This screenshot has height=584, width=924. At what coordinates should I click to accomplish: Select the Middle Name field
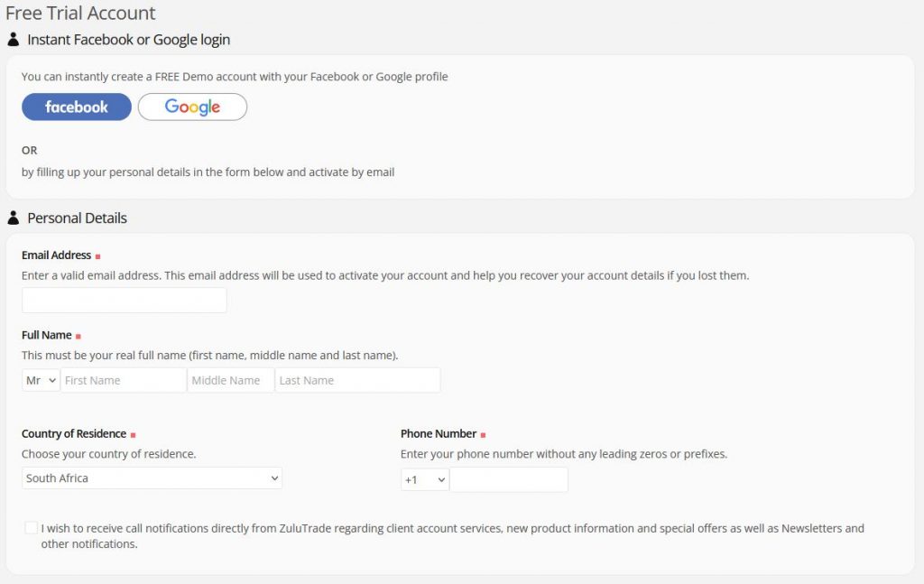[230, 380]
